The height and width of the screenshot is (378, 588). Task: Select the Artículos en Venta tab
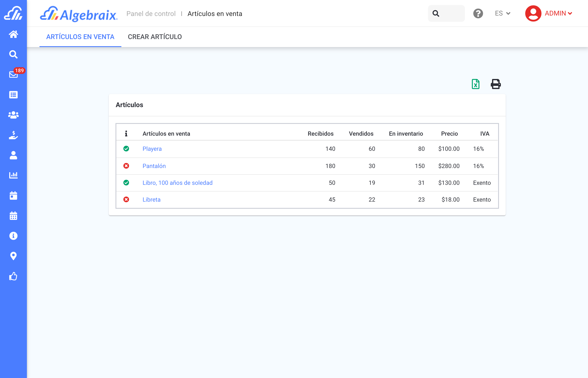click(x=80, y=37)
